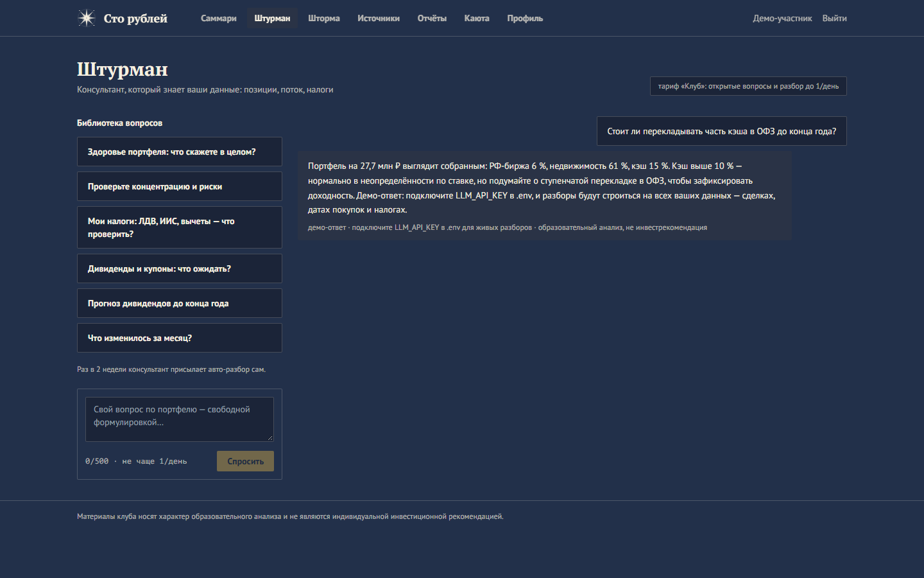Ask «Здоровье портфеля: что скажете в целом?»
This screenshot has width=924, height=578.
pos(180,152)
